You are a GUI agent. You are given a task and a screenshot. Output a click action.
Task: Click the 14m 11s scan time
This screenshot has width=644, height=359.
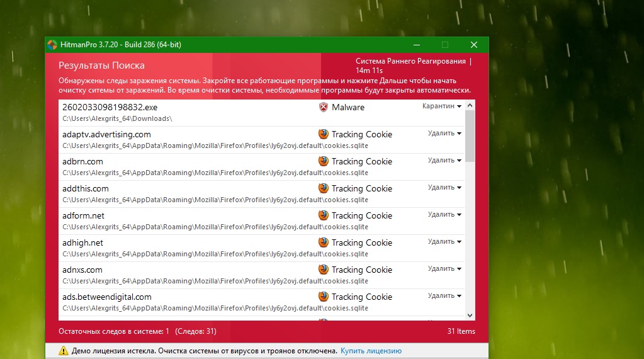tap(370, 71)
